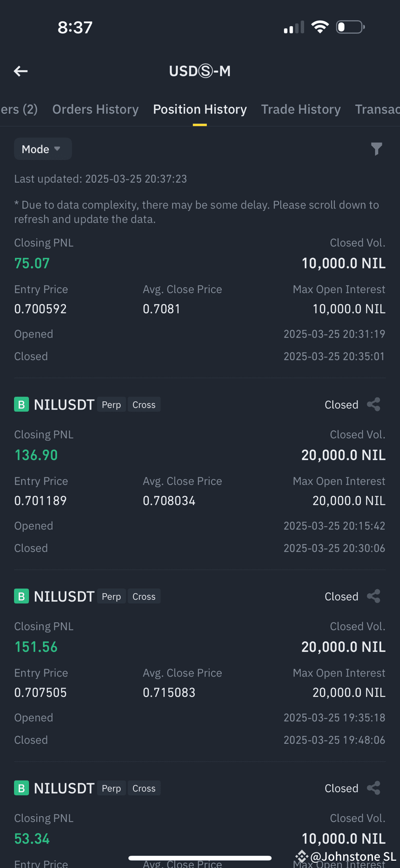This screenshot has width=400, height=868.
Task: Tap Cross tag on 136.90 position
Action: coord(144,405)
